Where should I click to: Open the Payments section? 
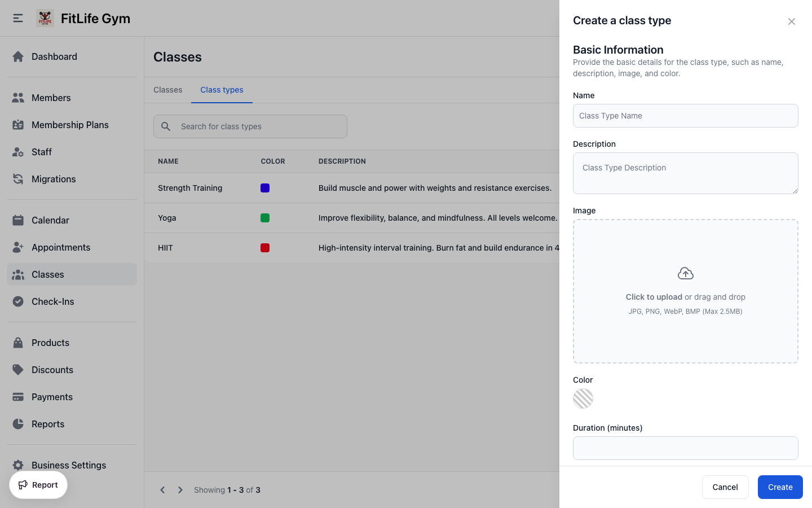(x=52, y=397)
